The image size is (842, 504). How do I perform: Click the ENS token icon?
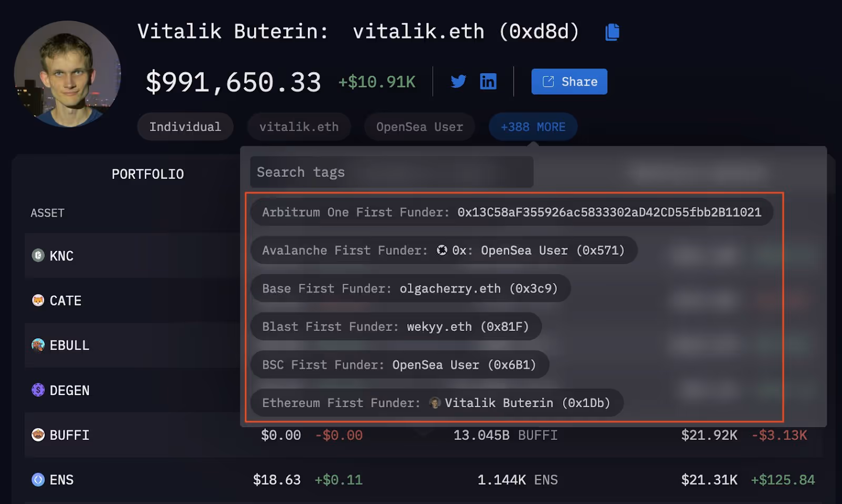(38, 480)
